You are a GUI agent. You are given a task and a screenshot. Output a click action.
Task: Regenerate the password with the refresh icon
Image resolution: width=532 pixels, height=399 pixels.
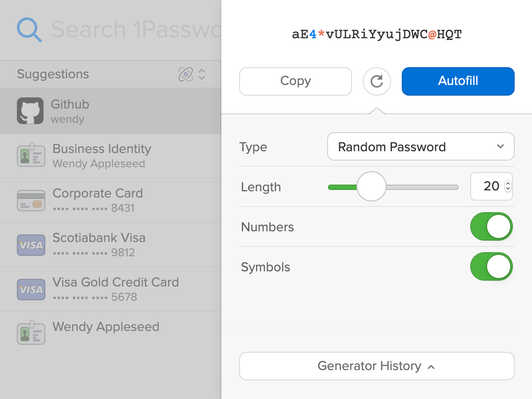376,81
